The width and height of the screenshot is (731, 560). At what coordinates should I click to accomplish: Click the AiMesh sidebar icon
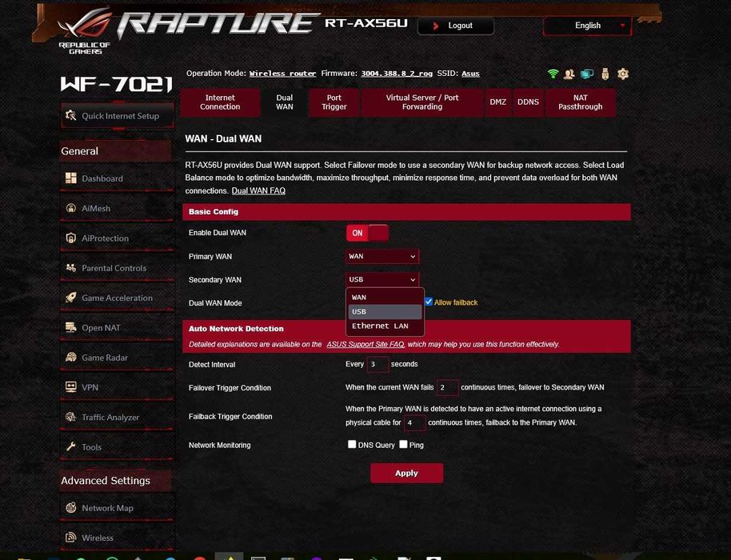click(x=71, y=208)
